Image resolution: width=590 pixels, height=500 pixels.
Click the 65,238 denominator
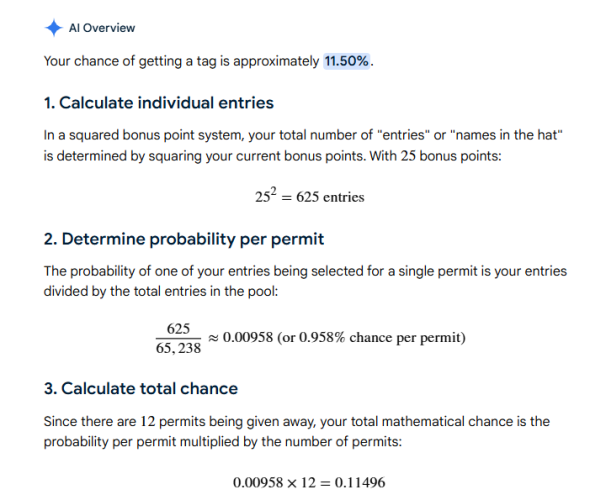[x=178, y=348]
